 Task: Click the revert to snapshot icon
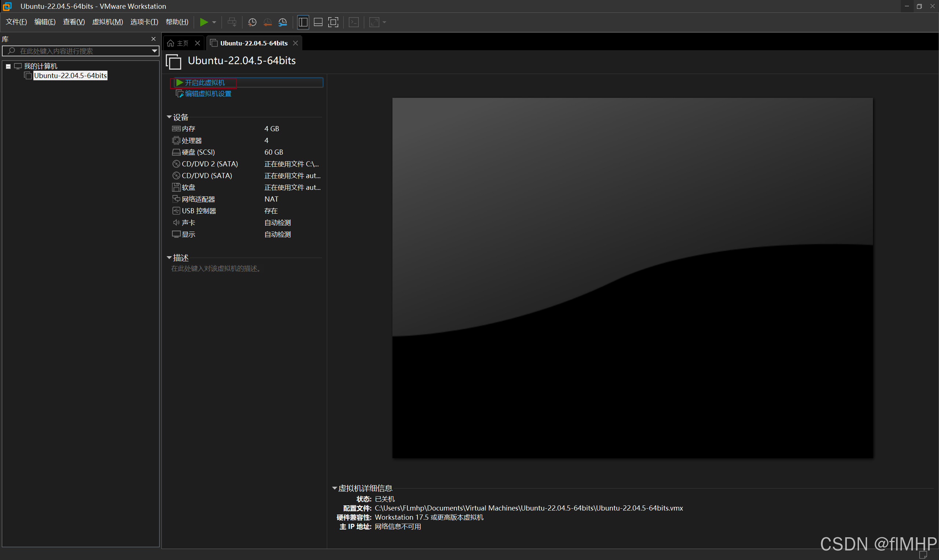coord(268,22)
